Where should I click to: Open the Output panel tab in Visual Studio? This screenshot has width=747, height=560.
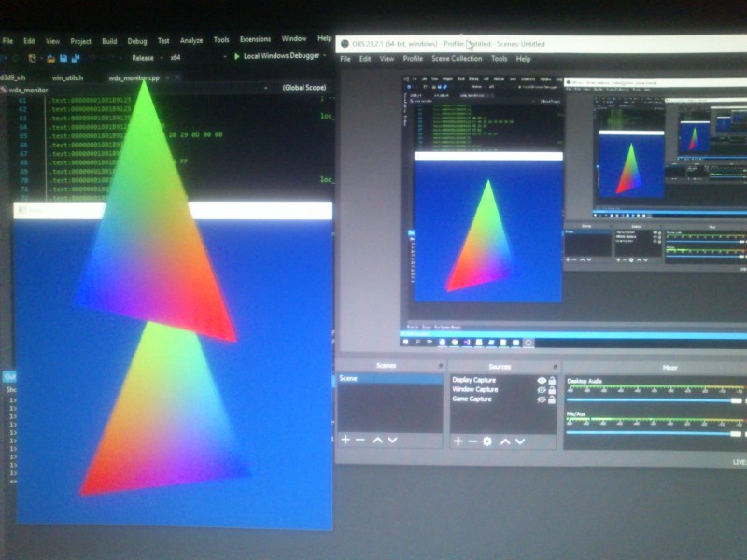[x=9, y=377]
